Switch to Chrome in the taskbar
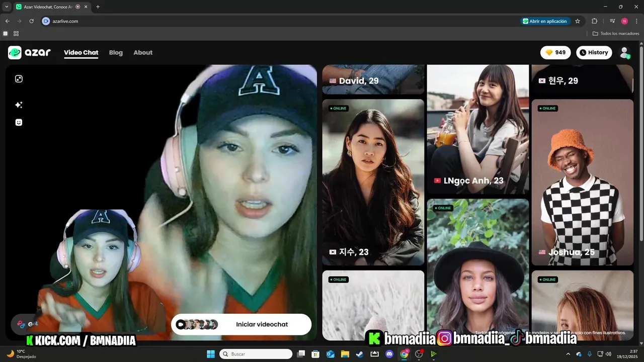This screenshot has height=362, width=644. point(404,354)
